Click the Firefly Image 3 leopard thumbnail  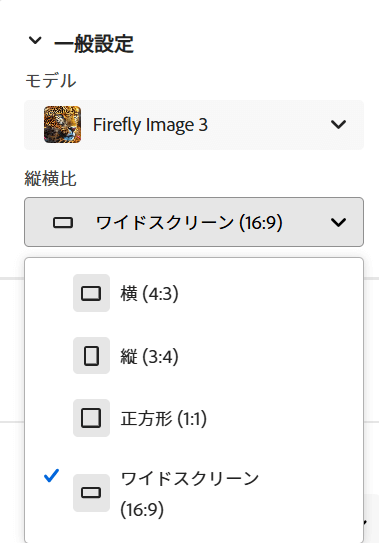(62, 125)
